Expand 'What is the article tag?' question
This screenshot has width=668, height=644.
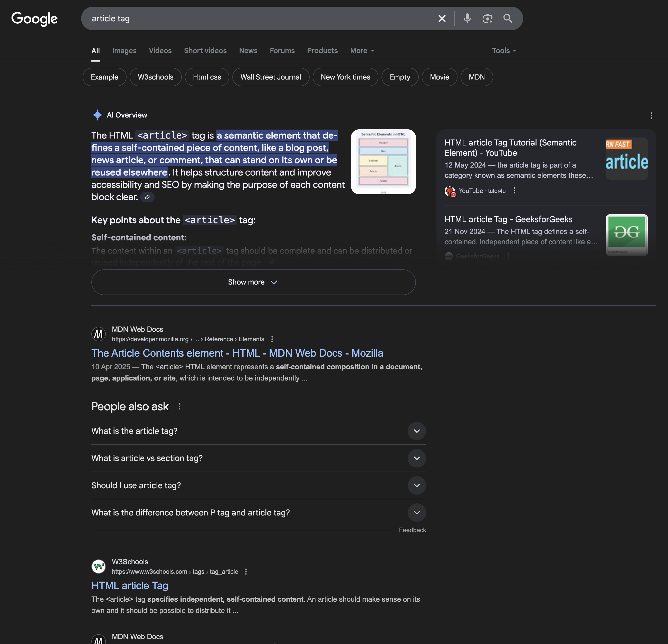[x=416, y=431]
